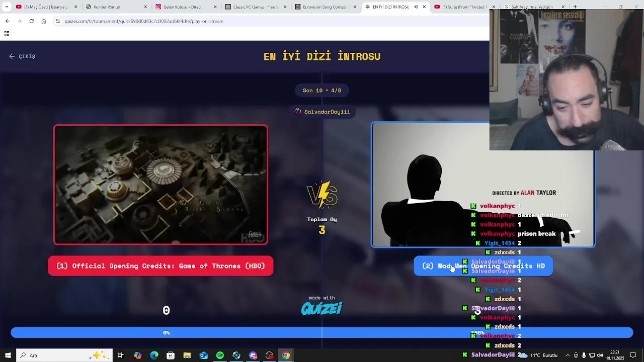The height and width of the screenshot is (362, 644).
Task: Close the Pointer Pointer tab
Action: coord(146,7)
